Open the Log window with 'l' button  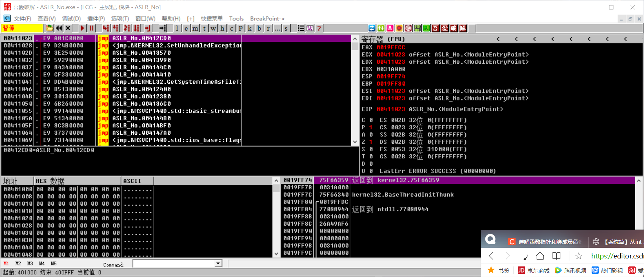point(177,28)
